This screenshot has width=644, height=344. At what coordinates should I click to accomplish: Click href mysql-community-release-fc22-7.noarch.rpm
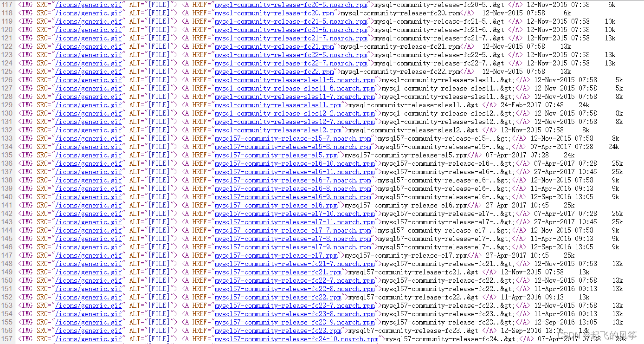coord(291,63)
